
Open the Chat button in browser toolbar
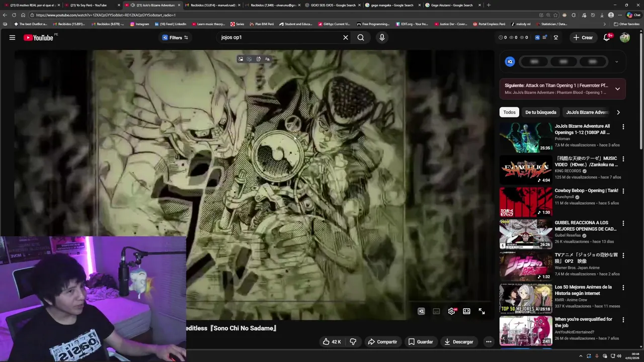[633, 15]
